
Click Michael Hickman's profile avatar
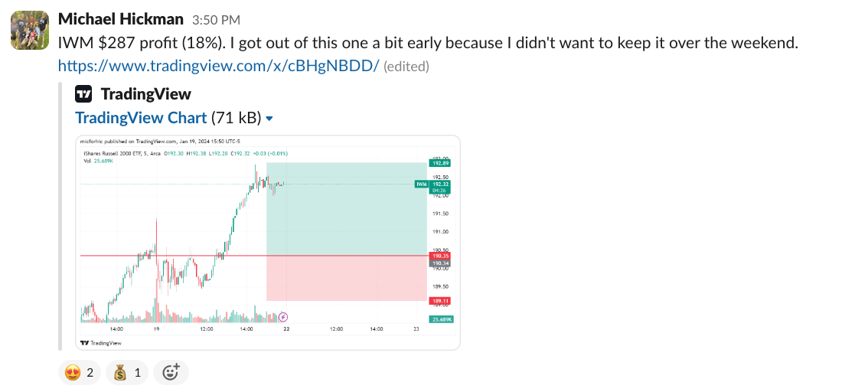pos(29,31)
